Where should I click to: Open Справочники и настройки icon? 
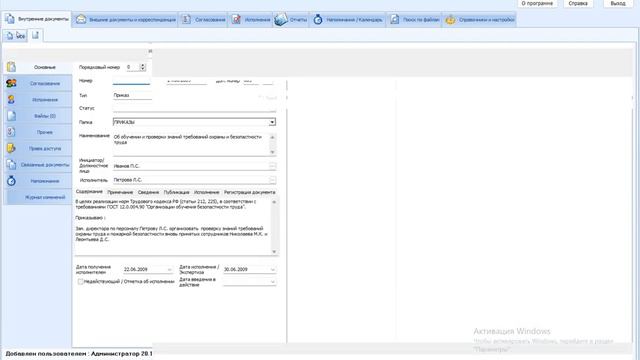[450, 19]
